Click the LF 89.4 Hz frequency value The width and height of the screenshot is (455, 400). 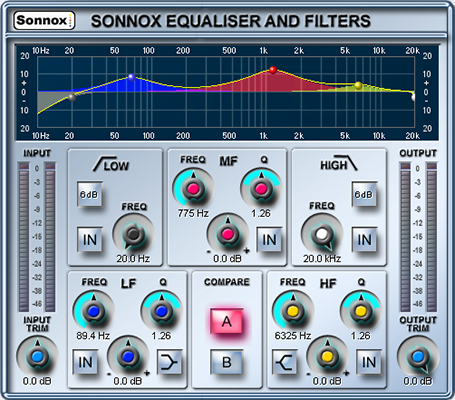[x=93, y=336]
